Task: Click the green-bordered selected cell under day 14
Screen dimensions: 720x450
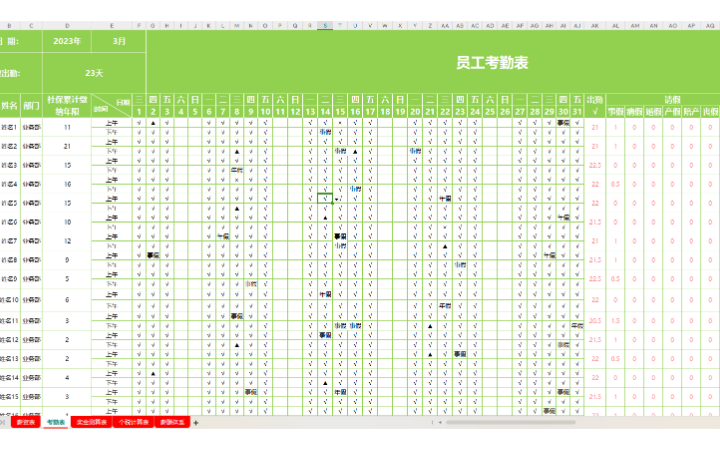Action: [x=325, y=198]
